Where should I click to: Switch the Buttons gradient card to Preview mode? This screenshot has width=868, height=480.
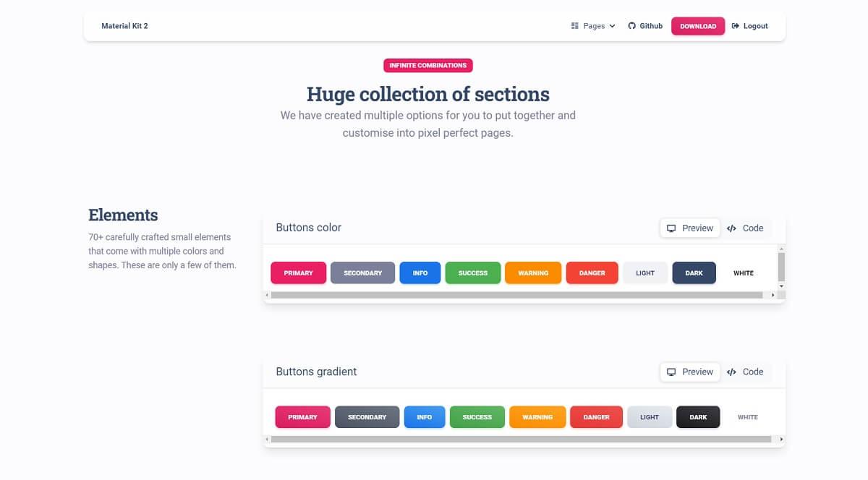pyautogui.click(x=689, y=372)
